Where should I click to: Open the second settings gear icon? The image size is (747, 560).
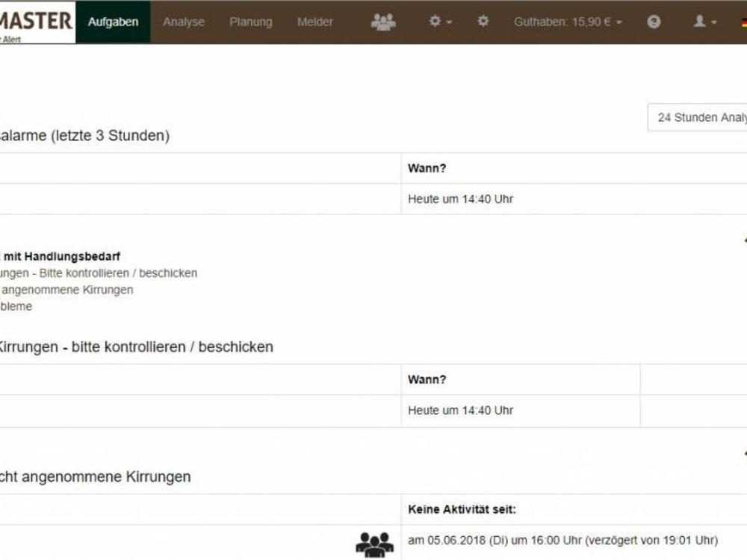(482, 22)
